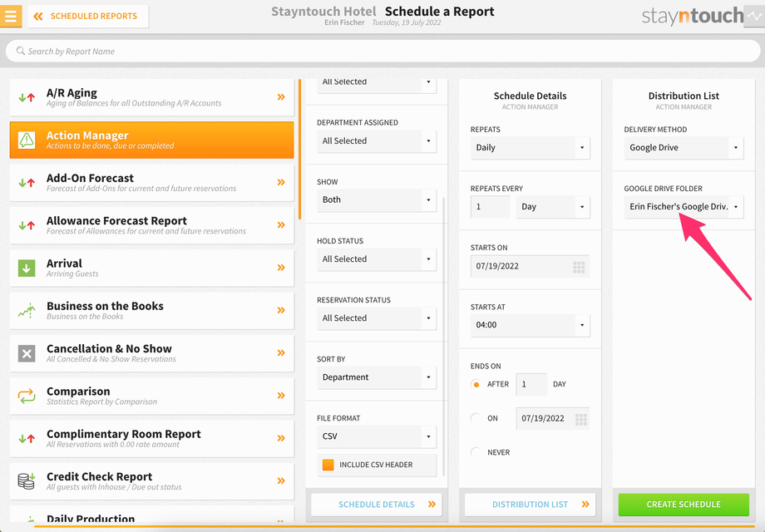765x532 pixels.
Task: Click the search magnifier icon
Action: pyautogui.click(x=20, y=51)
